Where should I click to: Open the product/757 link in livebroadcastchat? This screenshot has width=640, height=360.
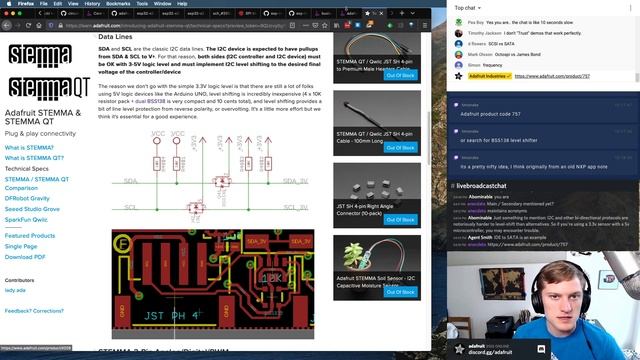(527, 244)
